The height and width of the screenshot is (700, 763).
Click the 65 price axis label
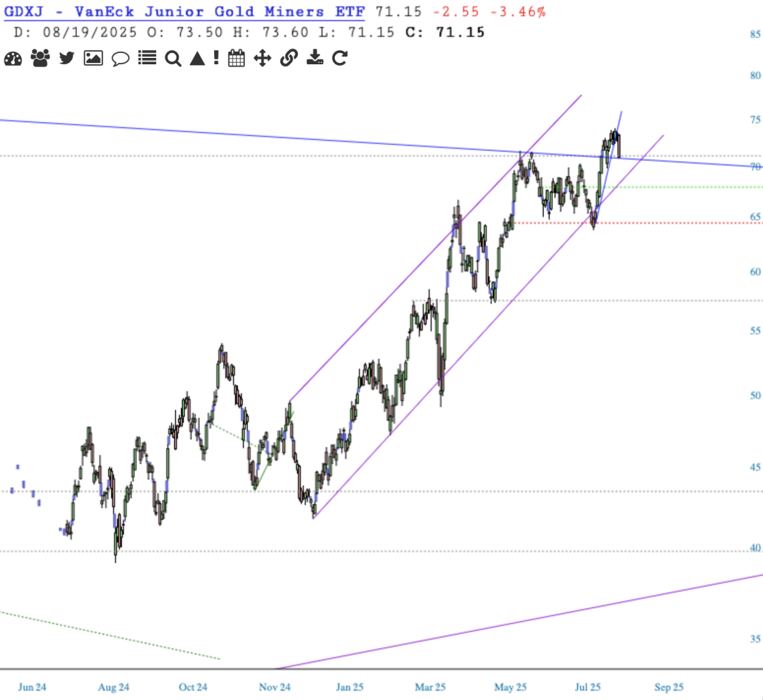click(755, 217)
